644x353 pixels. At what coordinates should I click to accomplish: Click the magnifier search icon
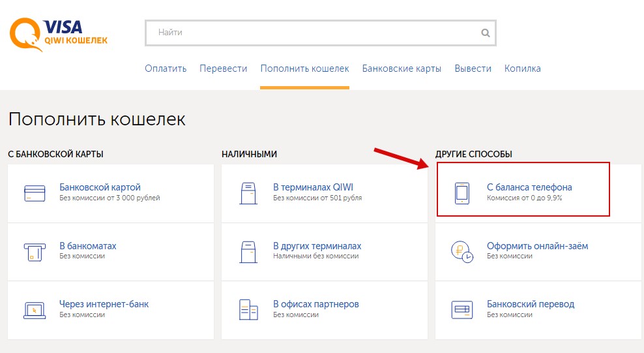click(485, 33)
